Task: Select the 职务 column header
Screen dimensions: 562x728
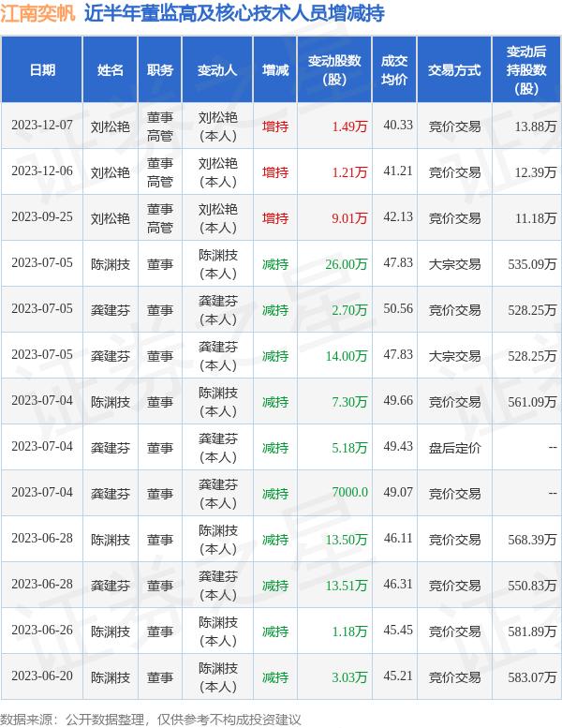Action: click(160, 70)
